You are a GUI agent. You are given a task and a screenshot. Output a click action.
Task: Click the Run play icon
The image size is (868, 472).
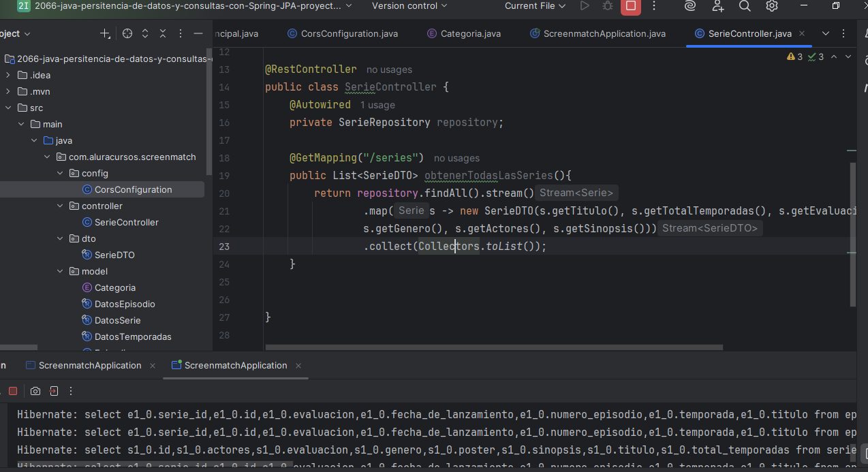[x=585, y=6]
